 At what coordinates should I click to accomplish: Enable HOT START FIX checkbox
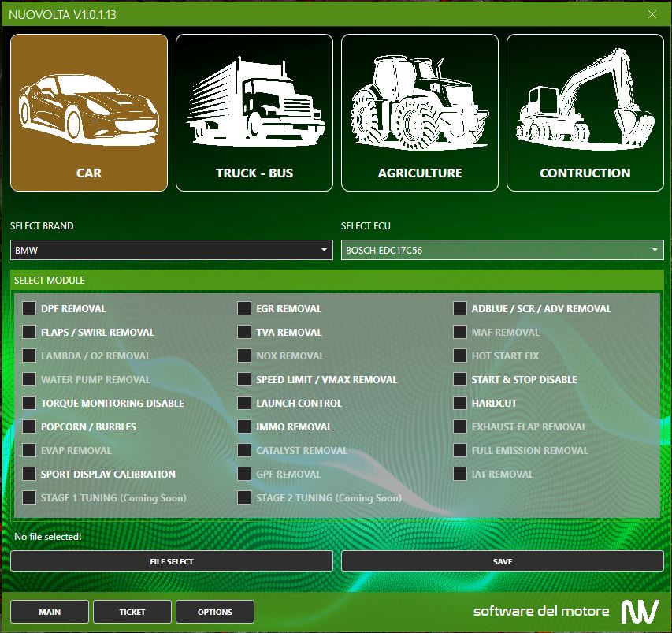(460, 356)
